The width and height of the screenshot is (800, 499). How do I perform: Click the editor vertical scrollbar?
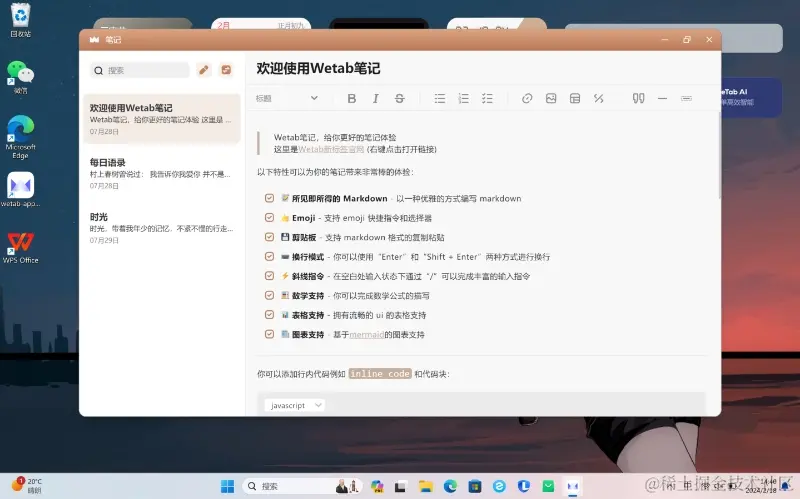pos(719,156)
